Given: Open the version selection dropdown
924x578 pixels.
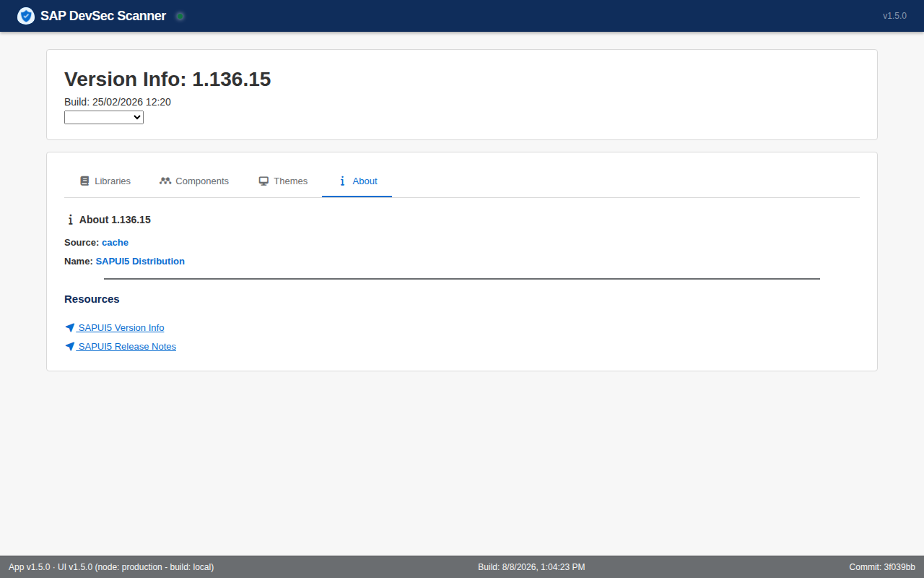Looking at the screenshot, I should point(104,117).
